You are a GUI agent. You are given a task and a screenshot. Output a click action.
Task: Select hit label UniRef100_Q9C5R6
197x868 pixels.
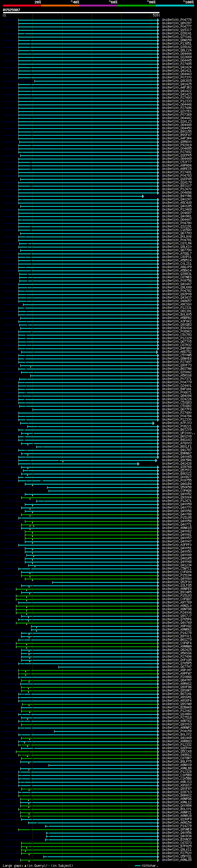[x=176, y=460]
